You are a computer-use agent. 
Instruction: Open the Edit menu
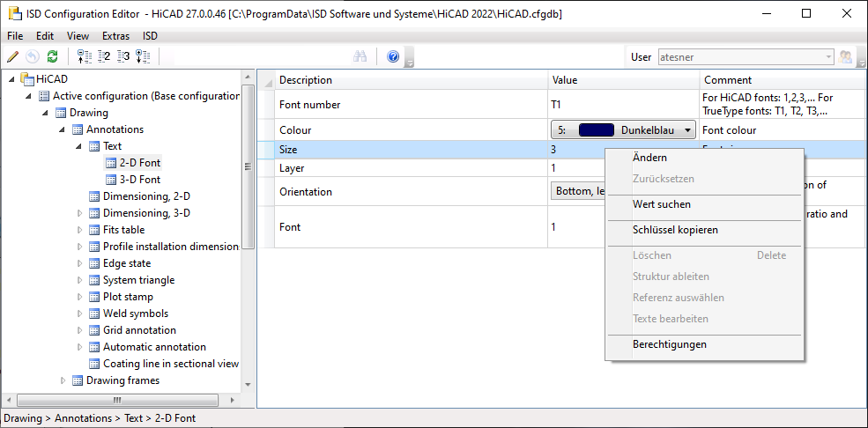click(x=45, y=36)
